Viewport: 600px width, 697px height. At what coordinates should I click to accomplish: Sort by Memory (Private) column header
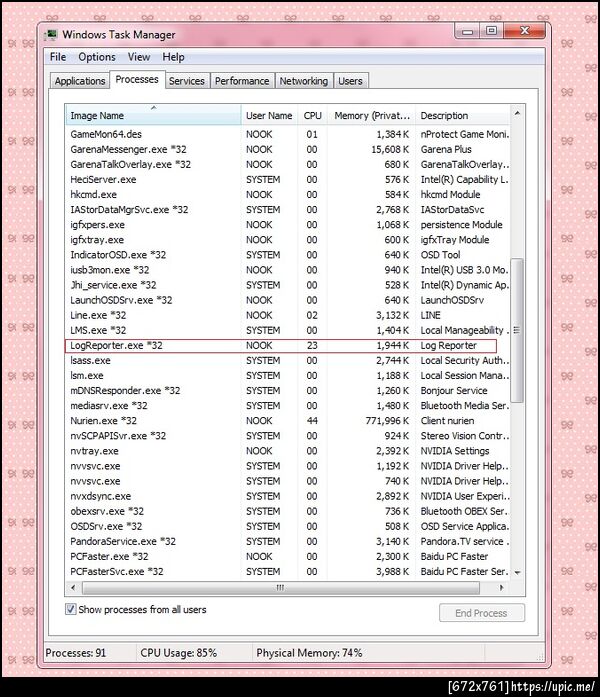click(372, 116)
